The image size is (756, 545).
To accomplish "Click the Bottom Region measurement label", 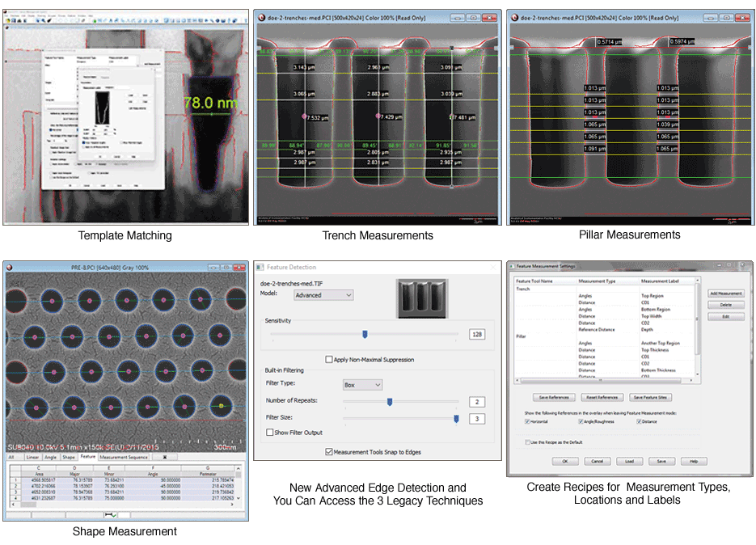I will click(656, 309).
